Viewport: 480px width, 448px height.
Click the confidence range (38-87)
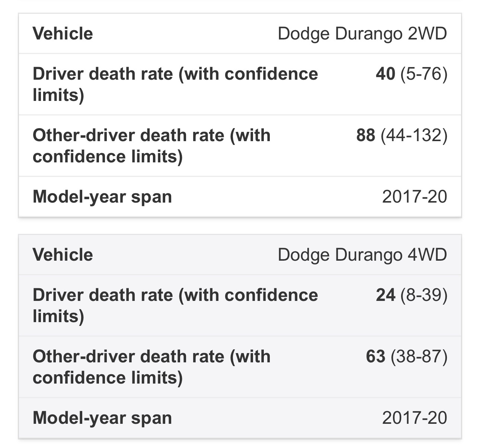tap(419, 356)
